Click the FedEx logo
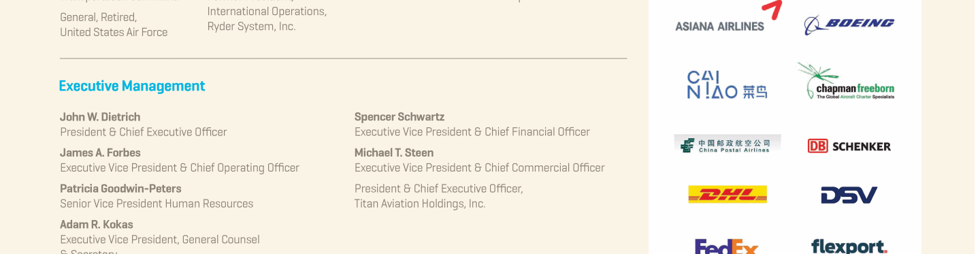The height and width of the screenshot is (254, 980). (726, 246)
